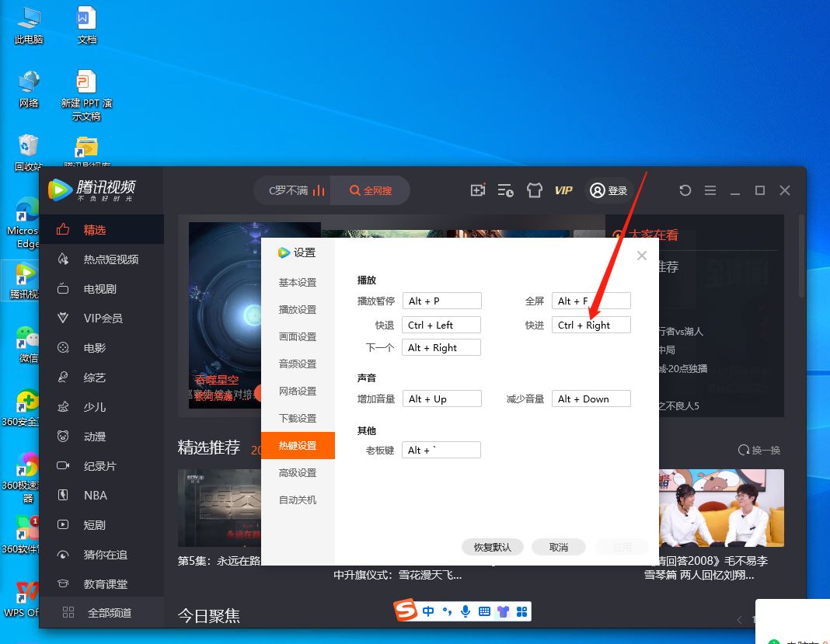
Task: Open the 高级设置 tab
Action: 298,472
